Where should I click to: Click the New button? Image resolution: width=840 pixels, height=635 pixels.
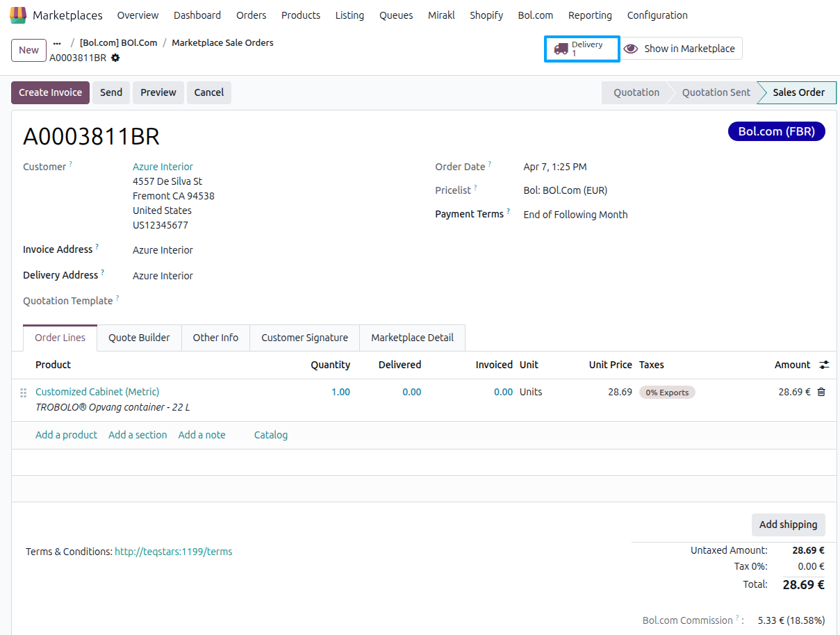click(x=28, y=50)
